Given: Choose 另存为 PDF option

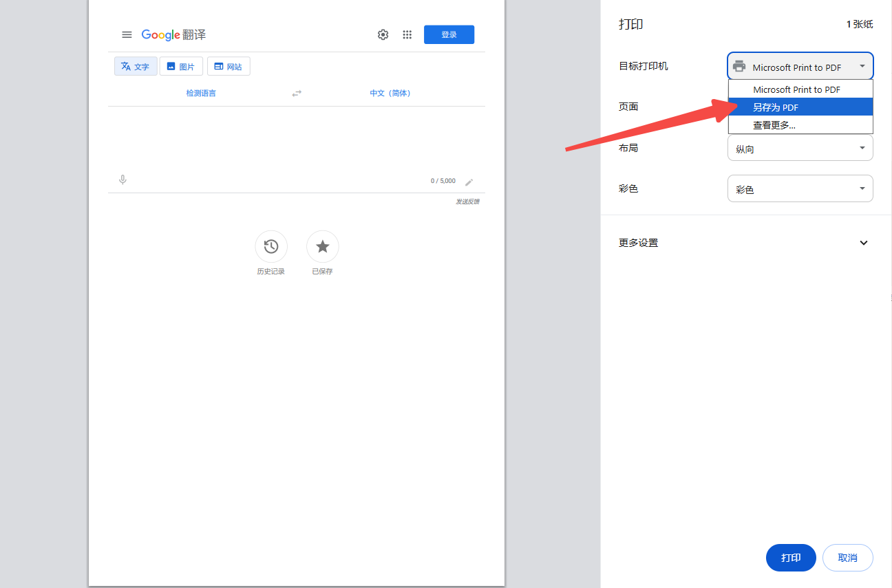Looking at the screenshot, I should [x=800, y=107].
